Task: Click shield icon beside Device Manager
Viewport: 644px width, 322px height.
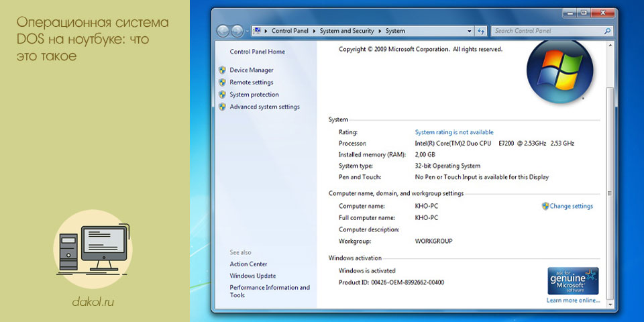Action: point(222,70)
